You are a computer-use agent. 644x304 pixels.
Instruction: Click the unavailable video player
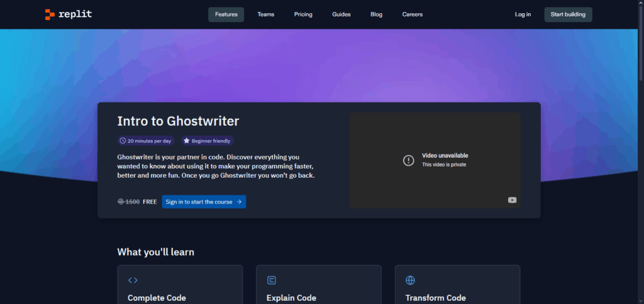[x=435, y=160]
